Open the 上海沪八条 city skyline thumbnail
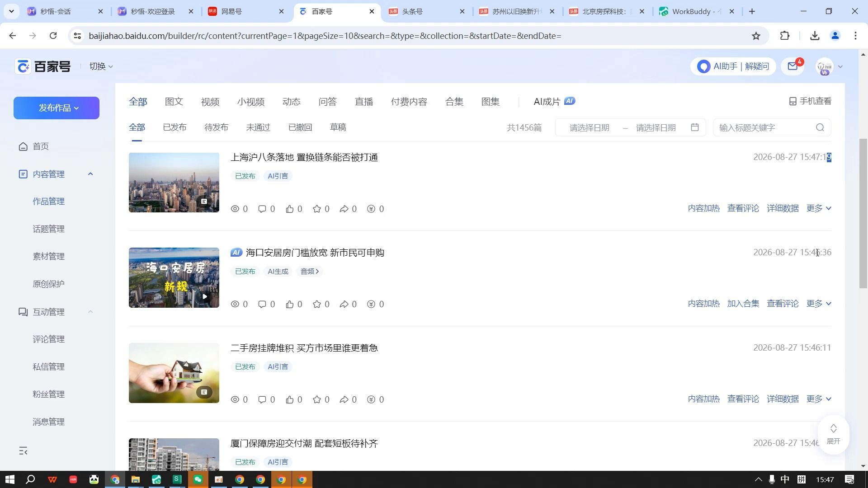Image resolution: width=868 pixels, height=488 pixels. coord(174,183)
